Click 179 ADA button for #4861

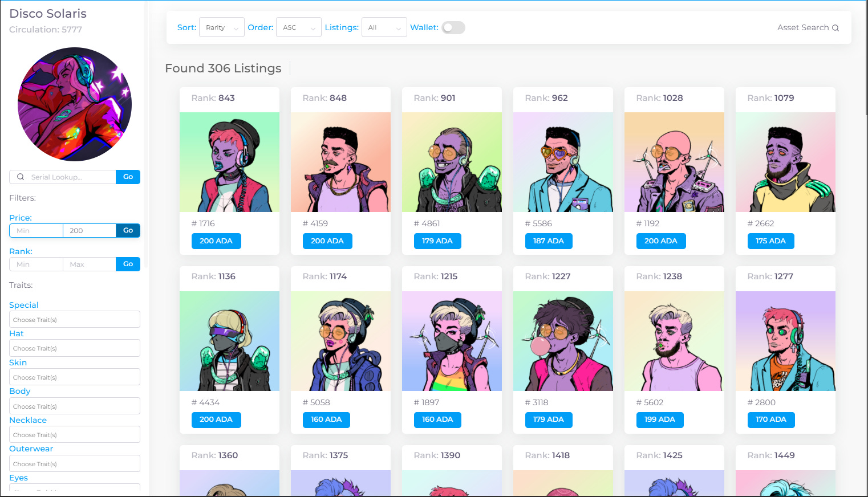tap(437, 241)
